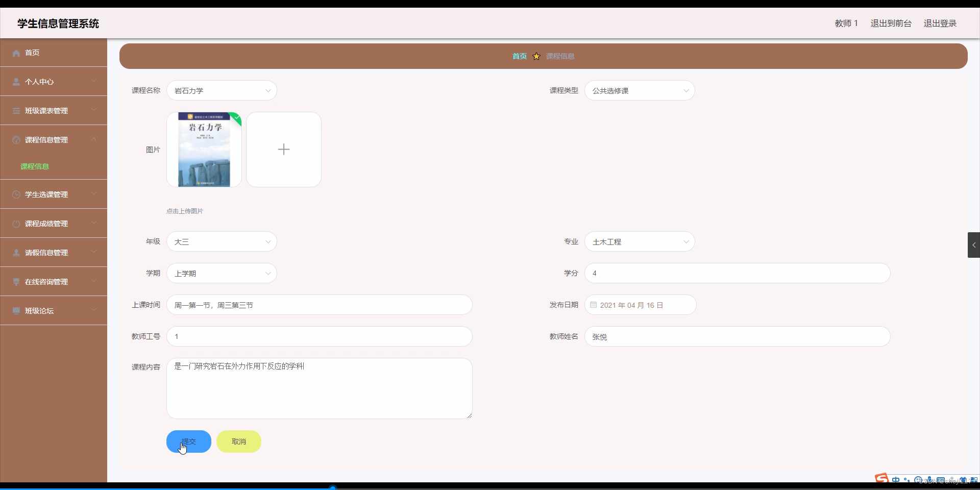
Task: Select the 课程信息 submenu item
Action: [34, 166]
